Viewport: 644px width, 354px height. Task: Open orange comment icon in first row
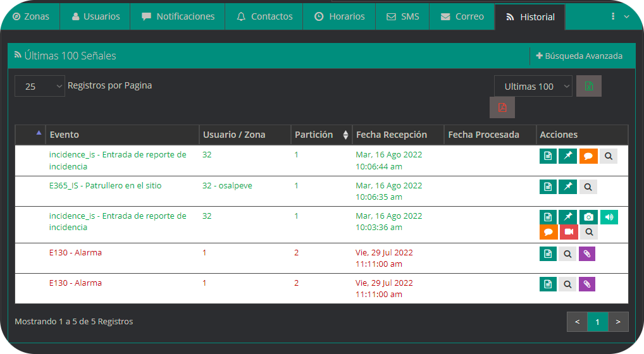(588, 156)
